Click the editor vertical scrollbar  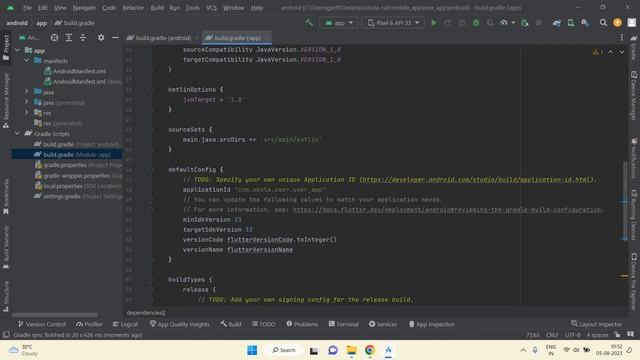(x=624, y=200)
